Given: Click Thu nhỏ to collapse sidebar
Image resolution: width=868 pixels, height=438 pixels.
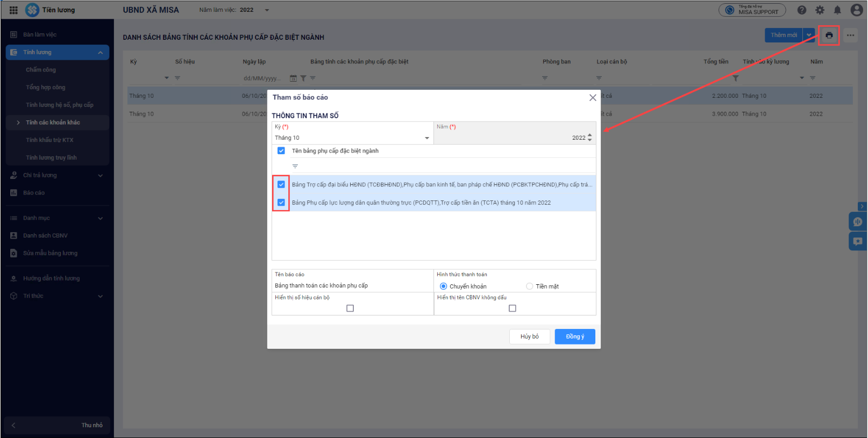Looking at the screenshot, I should 92,425.
